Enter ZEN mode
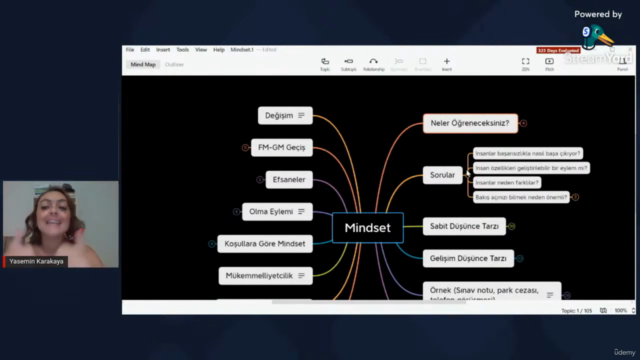This screenshot has width=640, height=360. 525,64
